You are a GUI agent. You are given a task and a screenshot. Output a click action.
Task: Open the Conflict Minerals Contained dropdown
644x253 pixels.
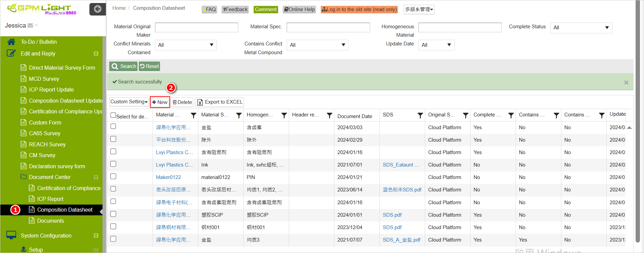186,45
